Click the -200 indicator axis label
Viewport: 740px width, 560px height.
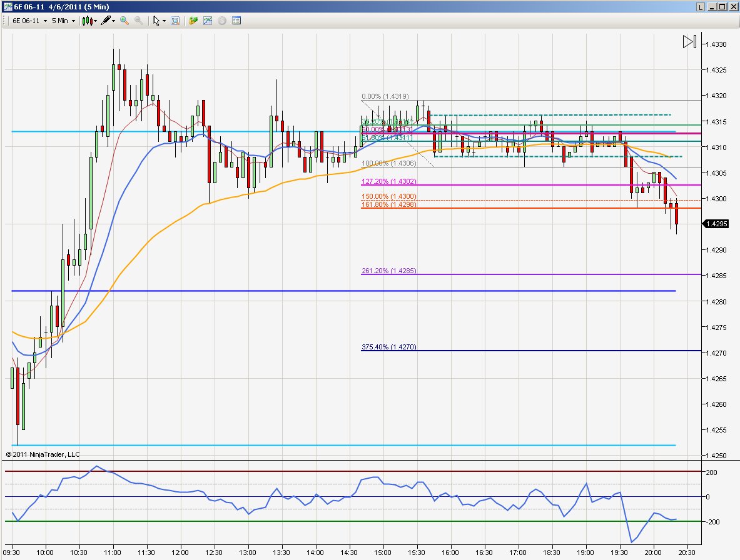(712, 522)
